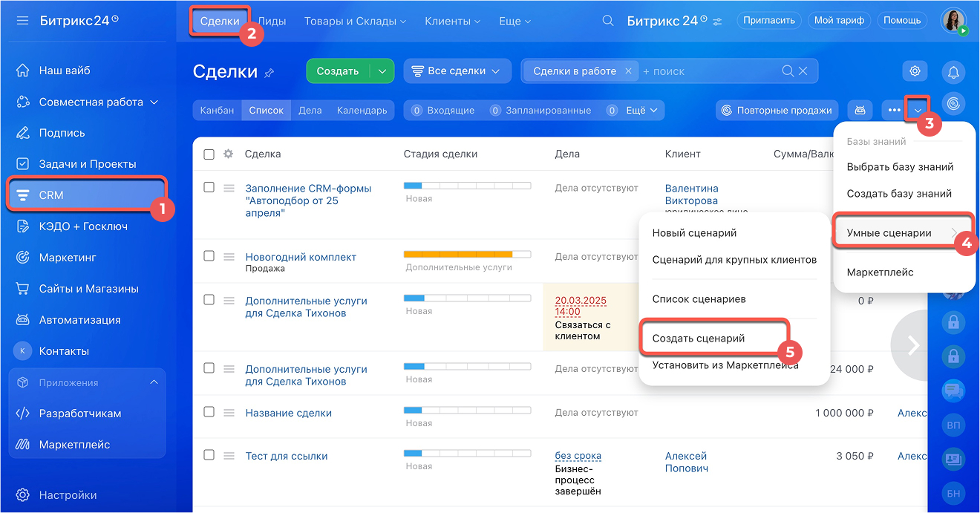Viewport: 980px width, 513px height.
Task: Collapse the Приложения sidebar group
Action: [154, 382]
